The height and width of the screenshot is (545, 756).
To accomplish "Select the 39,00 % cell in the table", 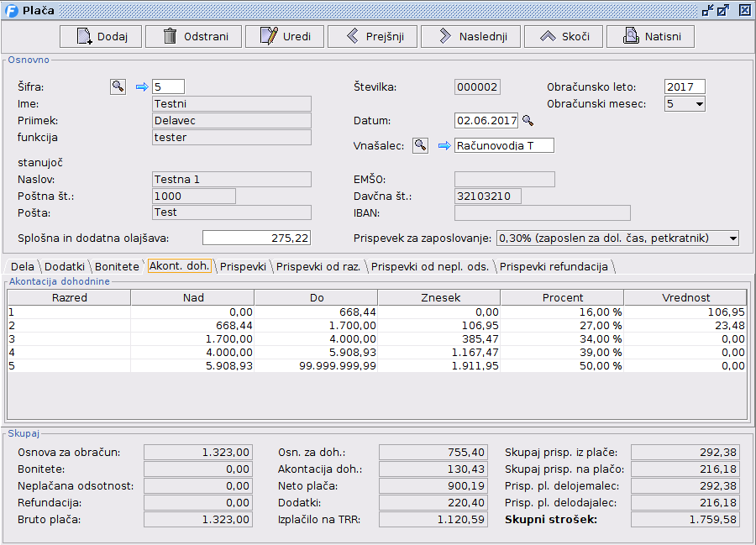I will click(x=562, y=353).
